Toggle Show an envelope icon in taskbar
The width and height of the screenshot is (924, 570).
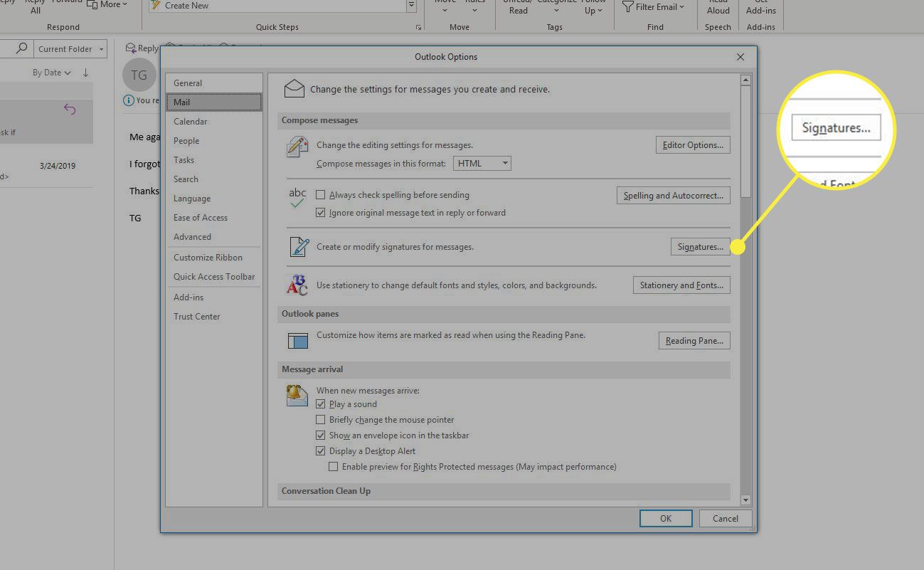[x=321, y=436]
